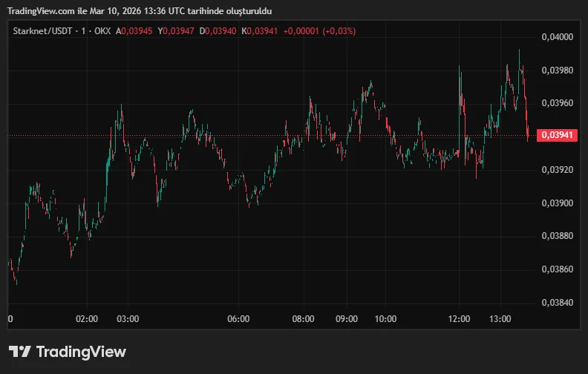Select the red current price tag 0,03941
Viewport: 588px width, 374px height.
559,135
